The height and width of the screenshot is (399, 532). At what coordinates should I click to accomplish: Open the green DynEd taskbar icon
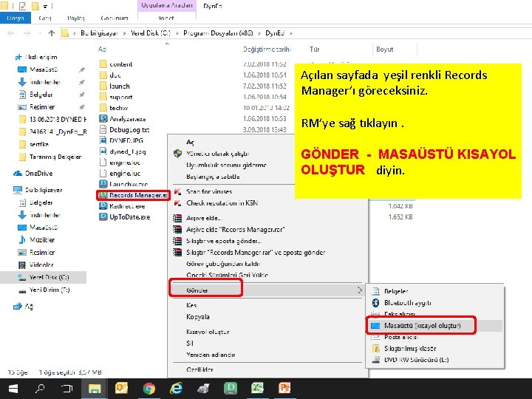pyautogui.click(x=231, y=388)
